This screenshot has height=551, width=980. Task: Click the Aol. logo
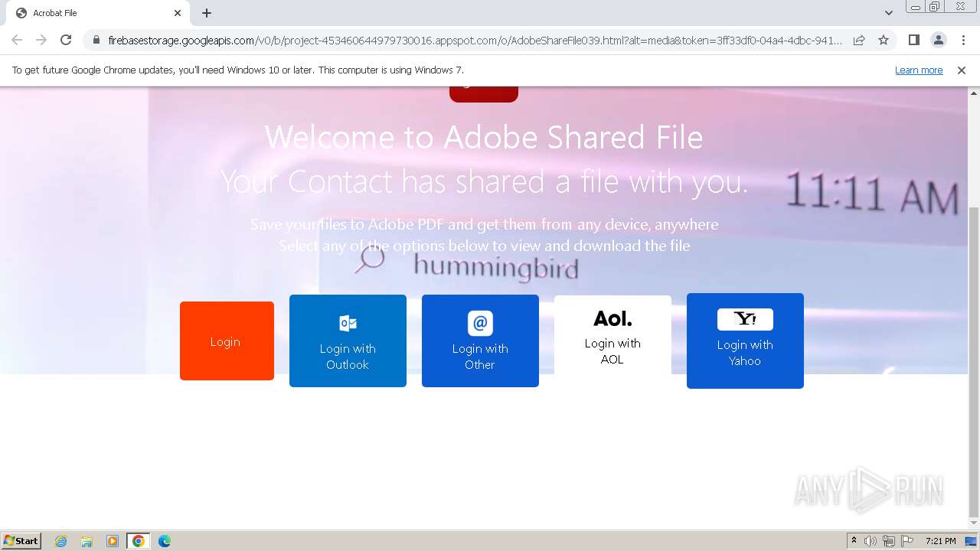click(x=612, y=318)
